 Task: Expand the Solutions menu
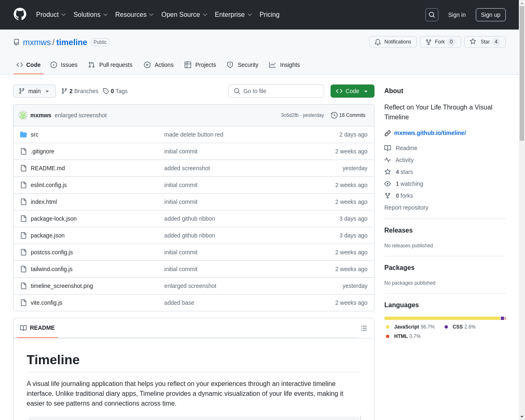pyautogui.click(x=91, y=15)
